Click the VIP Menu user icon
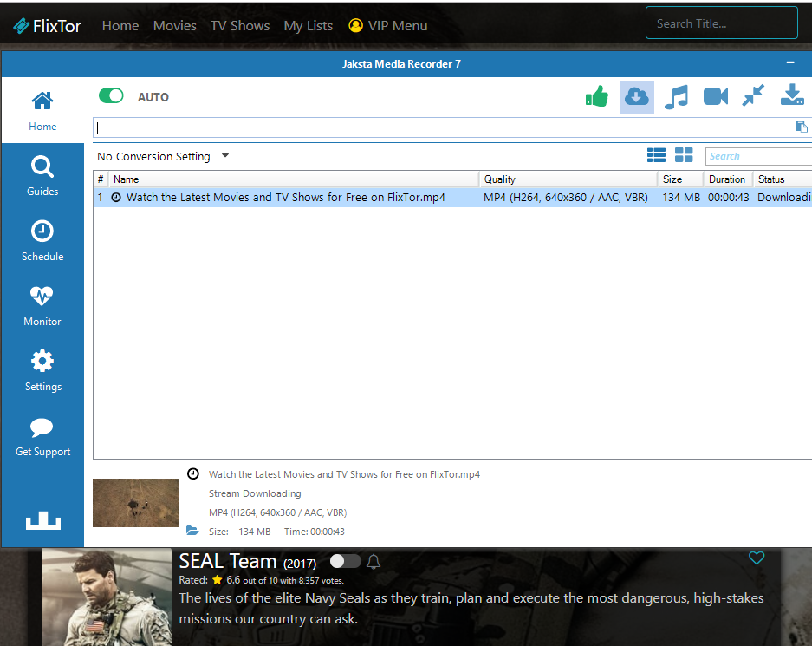Image resolution: width=812 pixels, height=646 pixels. click(356, 25)
